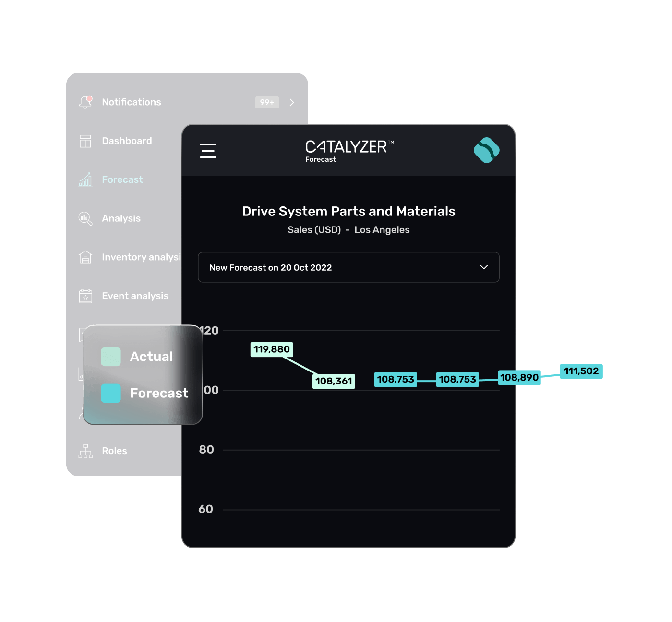Expand Notifications with the right chevron

click(x=292, y=102)
